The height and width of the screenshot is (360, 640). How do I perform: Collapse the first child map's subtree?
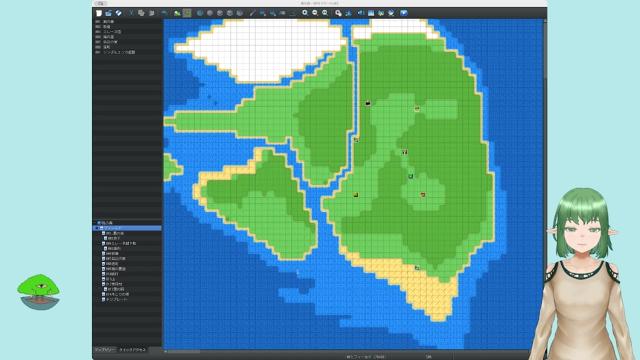point(100,233)
